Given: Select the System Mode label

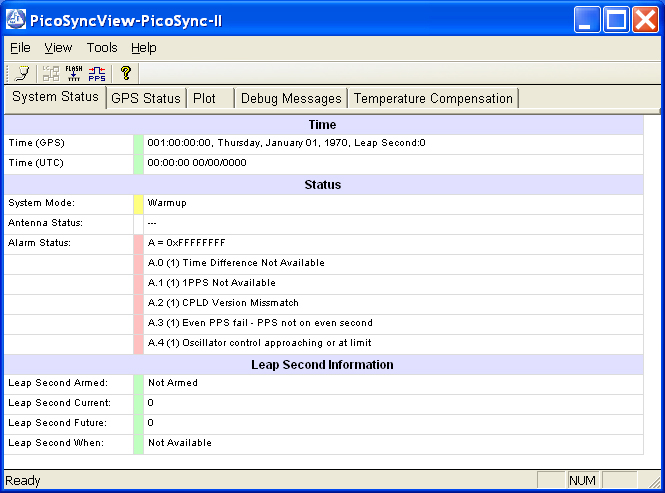Looking at the screenshot, I should pos(42,203).
